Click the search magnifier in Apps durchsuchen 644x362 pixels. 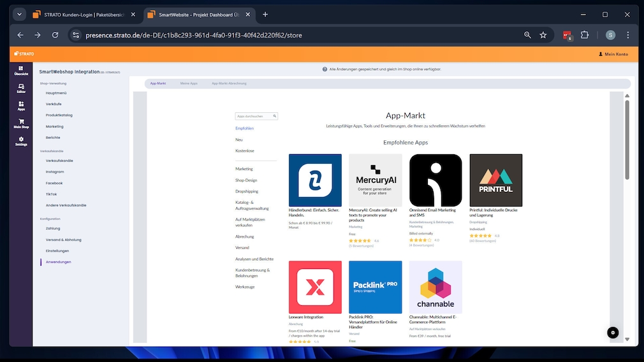275,116
